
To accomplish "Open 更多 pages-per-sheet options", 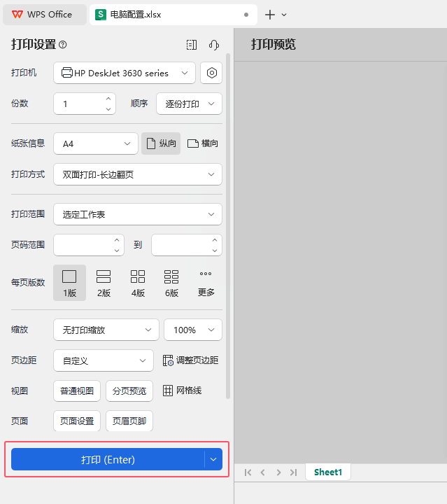I will (x=206, y=283).
